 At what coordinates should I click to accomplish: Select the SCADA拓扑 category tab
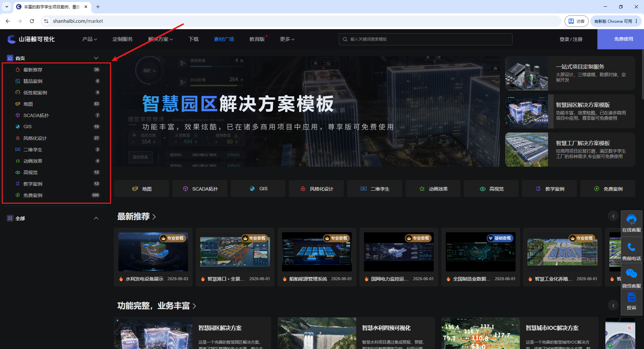pyautogui.click(x=200, y=189)
